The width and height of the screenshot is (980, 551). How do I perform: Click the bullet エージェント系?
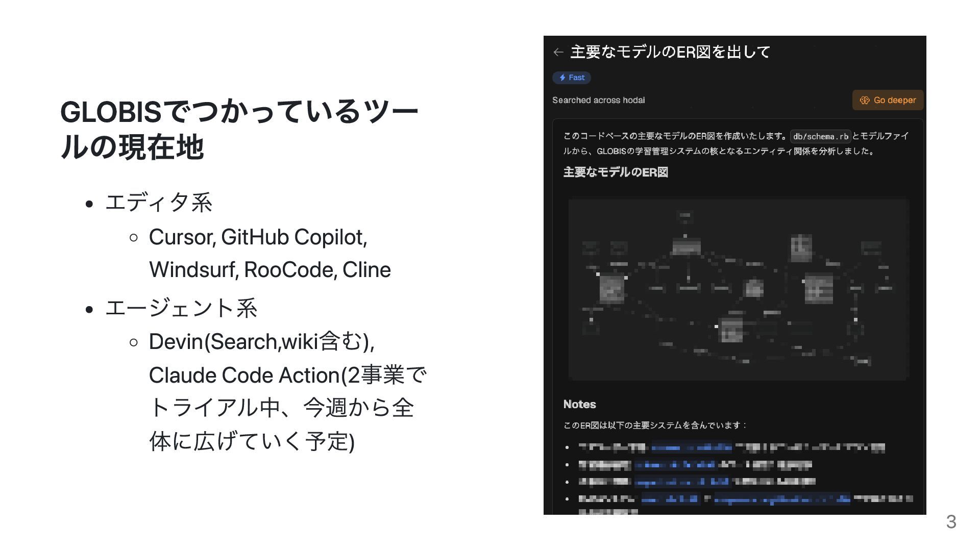(181, 308)
